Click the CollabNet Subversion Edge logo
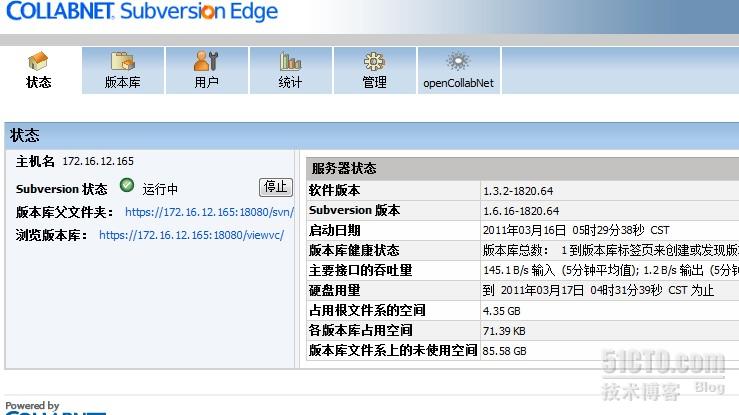Viewport: 739px width, 415px height. 142,11
